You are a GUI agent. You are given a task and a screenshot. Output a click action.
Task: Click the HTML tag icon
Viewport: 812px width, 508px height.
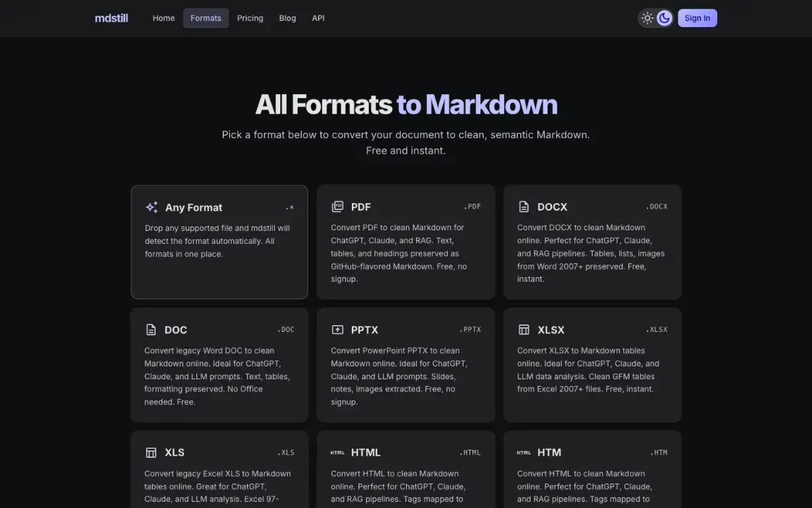click(x=337, y=452)
